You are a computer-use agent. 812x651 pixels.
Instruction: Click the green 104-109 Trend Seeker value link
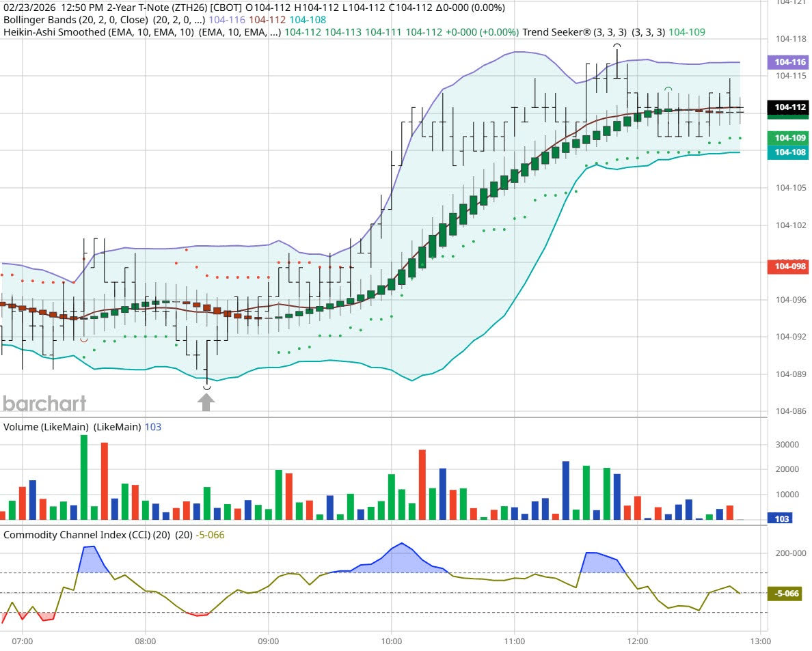[687, 31]
